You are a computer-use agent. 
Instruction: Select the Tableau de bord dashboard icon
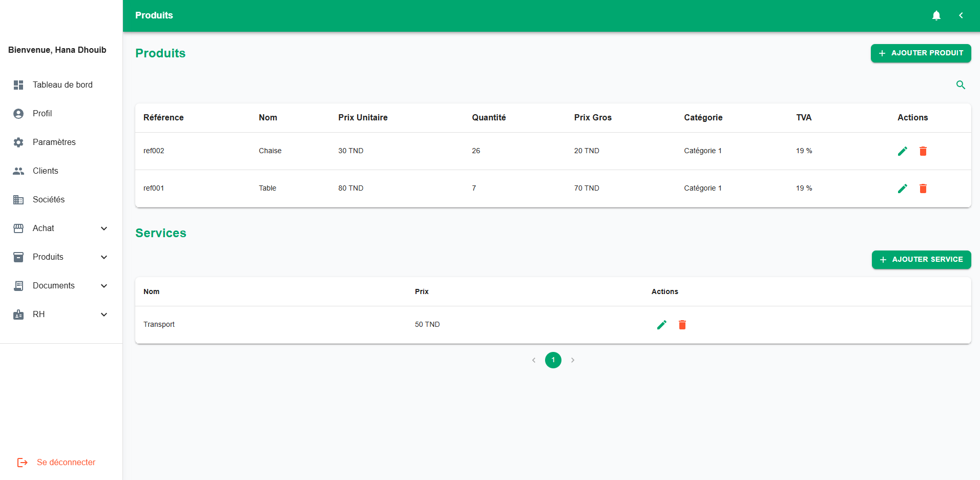[18, 85]
